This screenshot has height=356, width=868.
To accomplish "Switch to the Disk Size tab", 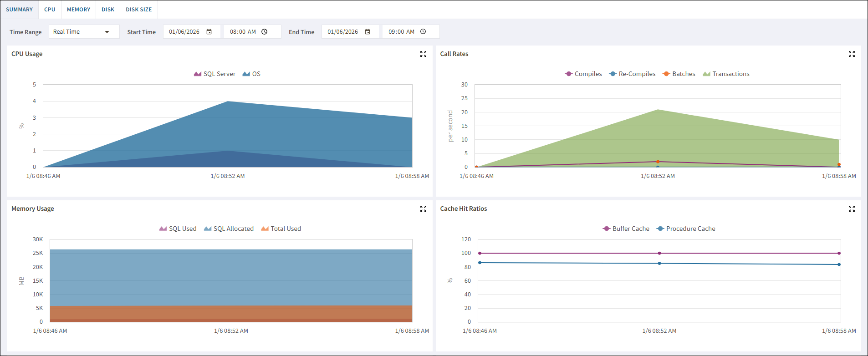I will (139, 10).
